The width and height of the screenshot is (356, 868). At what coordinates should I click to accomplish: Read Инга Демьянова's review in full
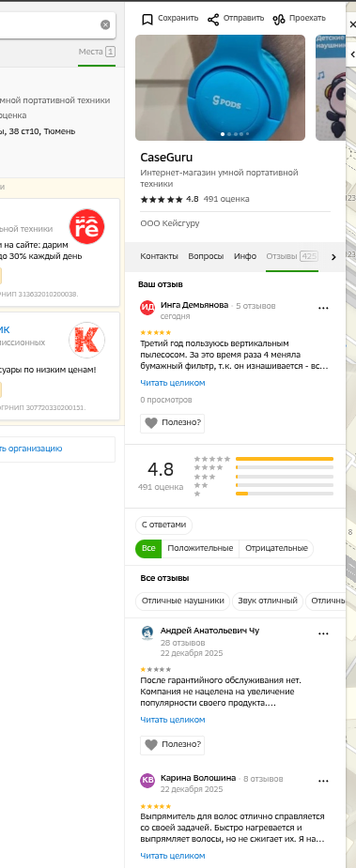(x=173, y=383)
